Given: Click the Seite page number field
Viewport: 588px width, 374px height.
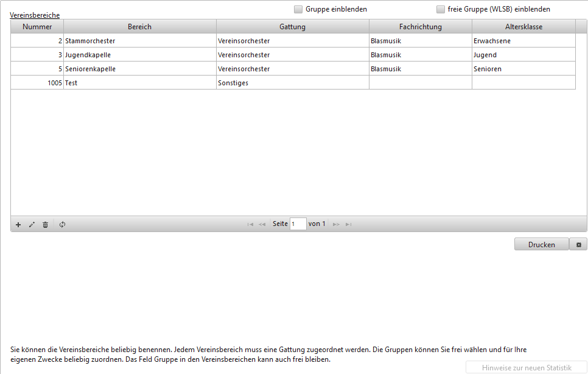Looking at the screenshot, I should click(x=298, y=224).
